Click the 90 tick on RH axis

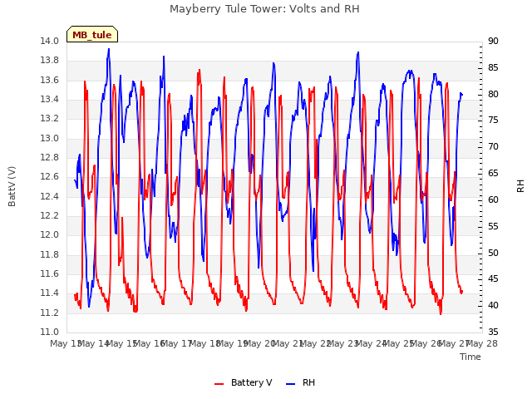493,42
